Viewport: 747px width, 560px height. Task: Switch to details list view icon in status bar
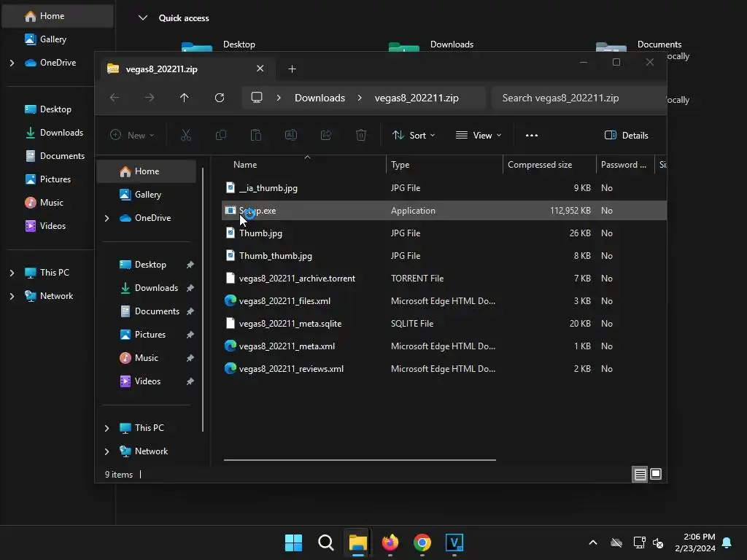click(640, 474)
